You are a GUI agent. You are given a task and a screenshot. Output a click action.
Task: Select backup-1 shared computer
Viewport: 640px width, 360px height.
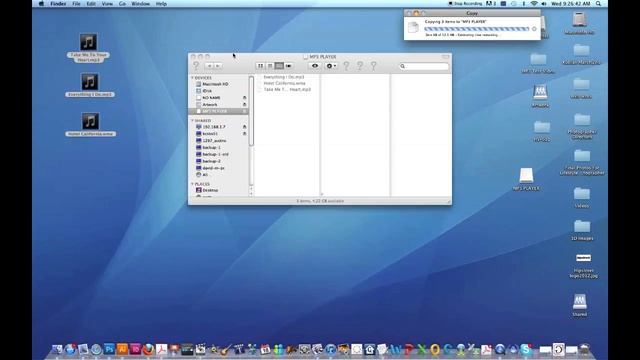coord(219,147)
